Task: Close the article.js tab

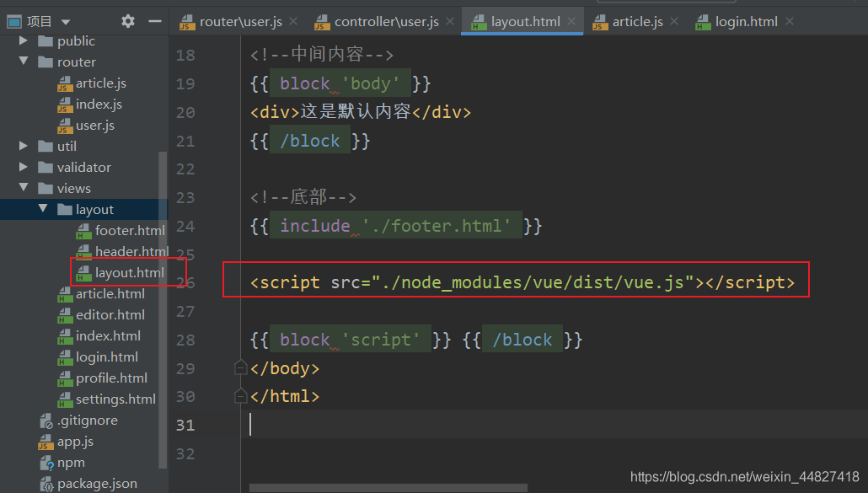Action: (674, 21)
